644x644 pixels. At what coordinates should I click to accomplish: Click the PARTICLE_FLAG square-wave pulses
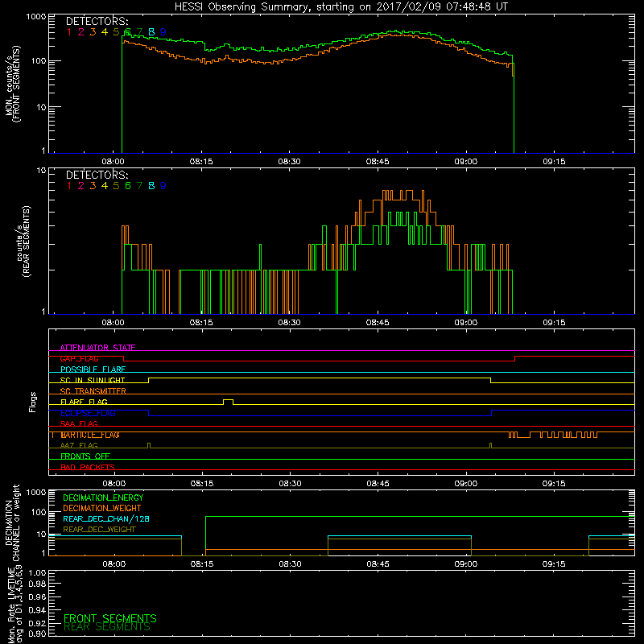[x=552, y=435]
